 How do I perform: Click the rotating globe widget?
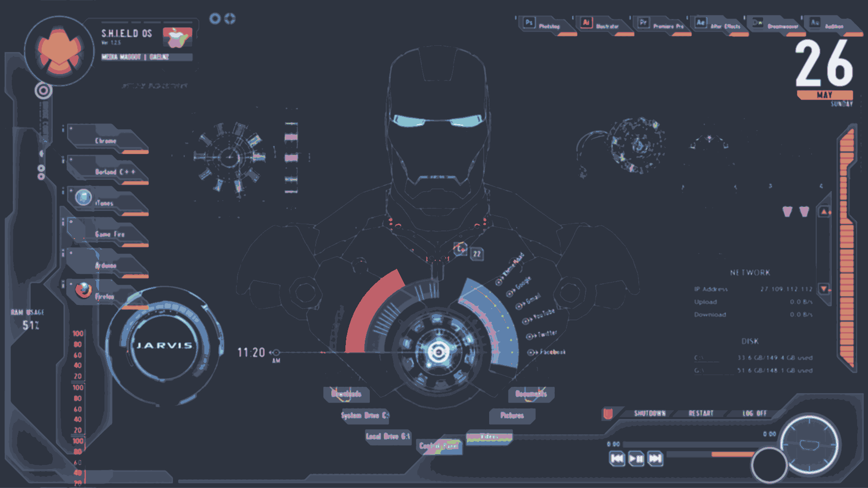[x=637, y=145]
